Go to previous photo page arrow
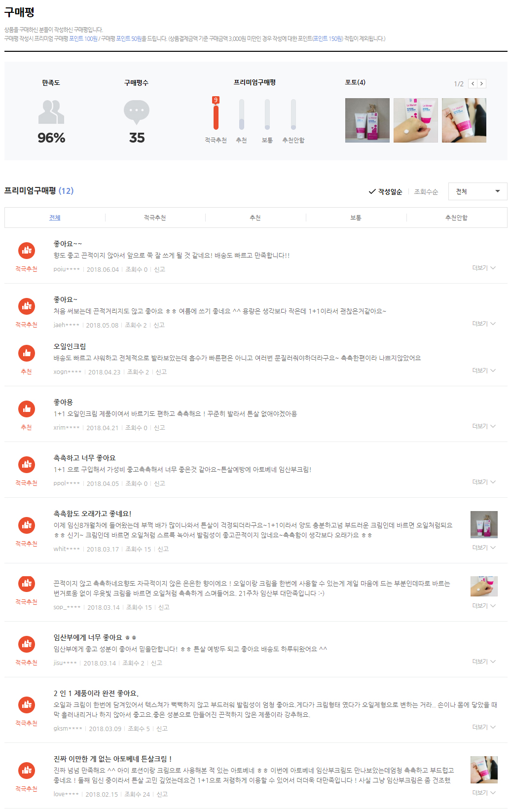The width and height of the screenshot is (510, 812). (473, 83)
